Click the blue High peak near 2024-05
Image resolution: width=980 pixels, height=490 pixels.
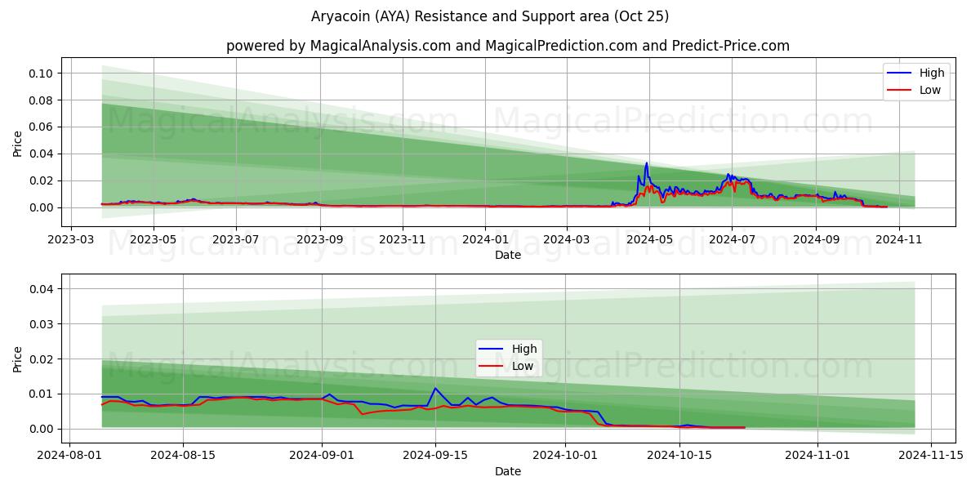(x=647, y=163)
